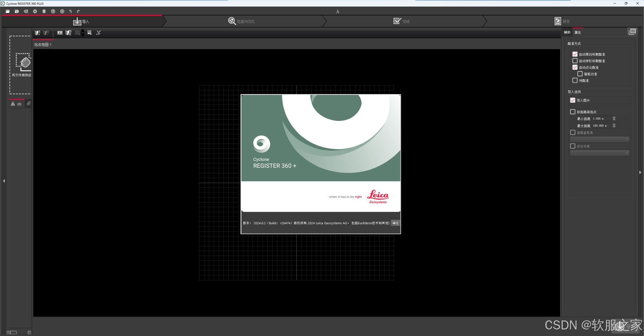Viewport: 644px width, 336px height.
Task: Click the 最小距离 spinner arrows
Action: click(614, 119)
